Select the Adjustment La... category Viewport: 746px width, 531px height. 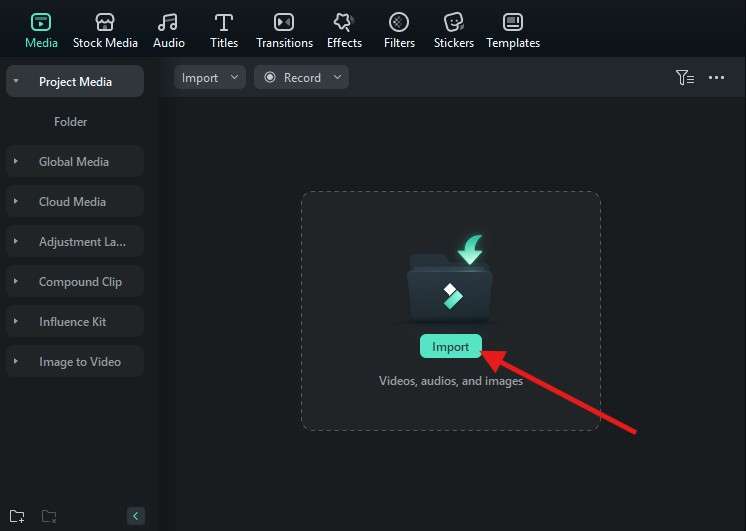[75, 241]
